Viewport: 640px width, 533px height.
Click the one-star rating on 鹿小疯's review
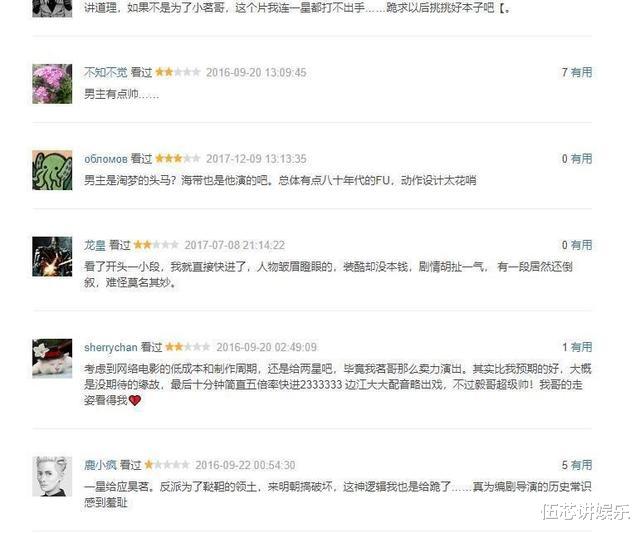(x=167, y=464)
